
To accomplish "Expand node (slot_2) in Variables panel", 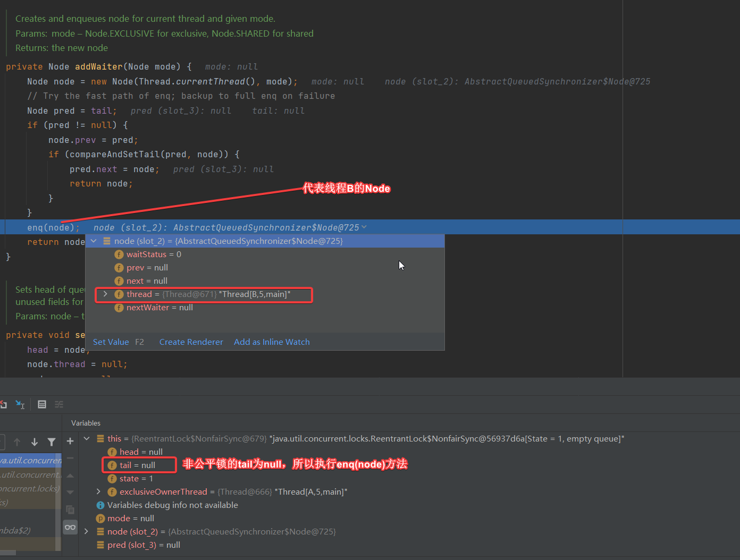I will [x=87, y=532].
